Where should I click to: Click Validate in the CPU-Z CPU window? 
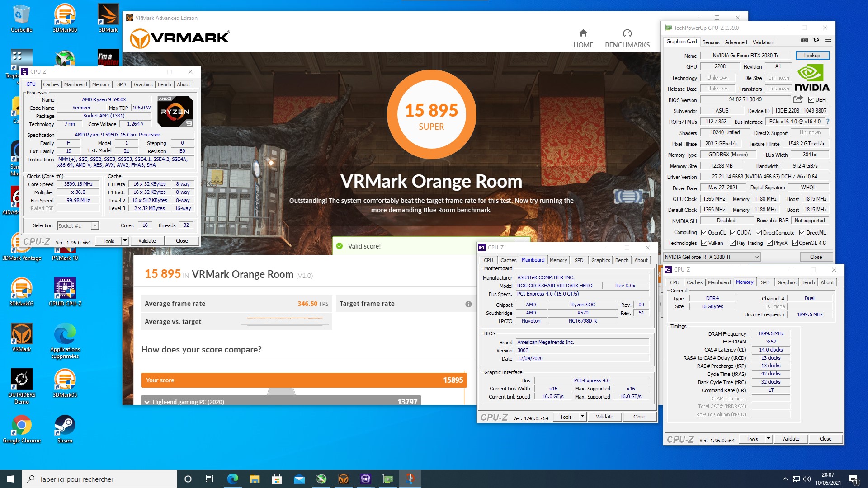tap(147, 241)
